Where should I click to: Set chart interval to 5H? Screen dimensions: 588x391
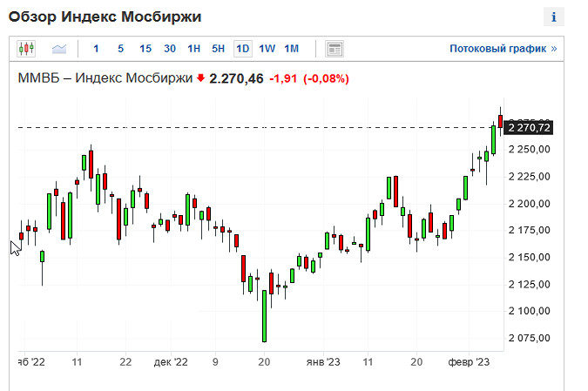pos(219,49)
